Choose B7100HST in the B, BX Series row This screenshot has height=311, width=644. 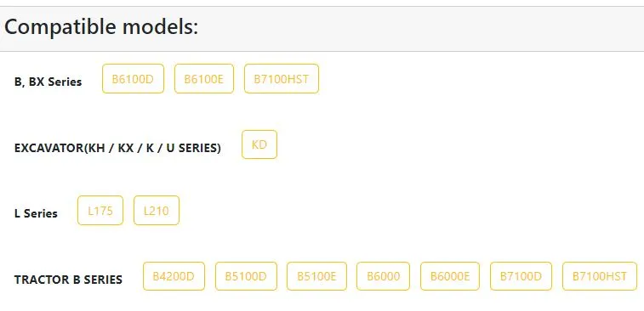click(x=282, y=78)
